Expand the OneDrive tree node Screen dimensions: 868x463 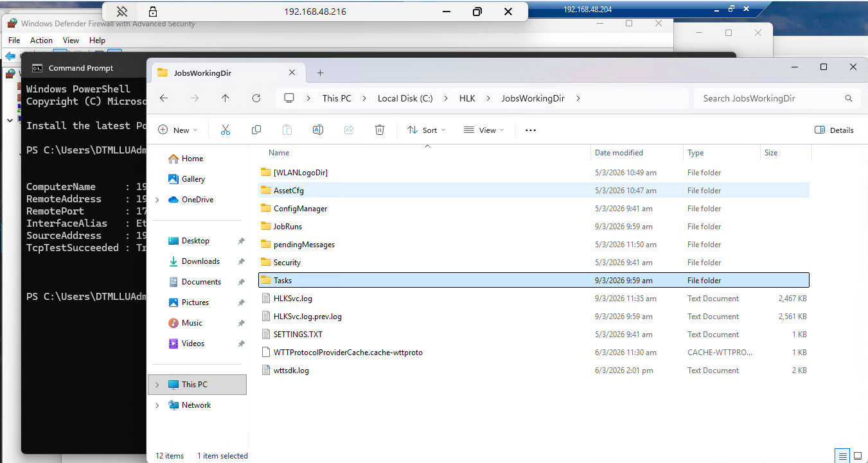[x=157, y=200]
